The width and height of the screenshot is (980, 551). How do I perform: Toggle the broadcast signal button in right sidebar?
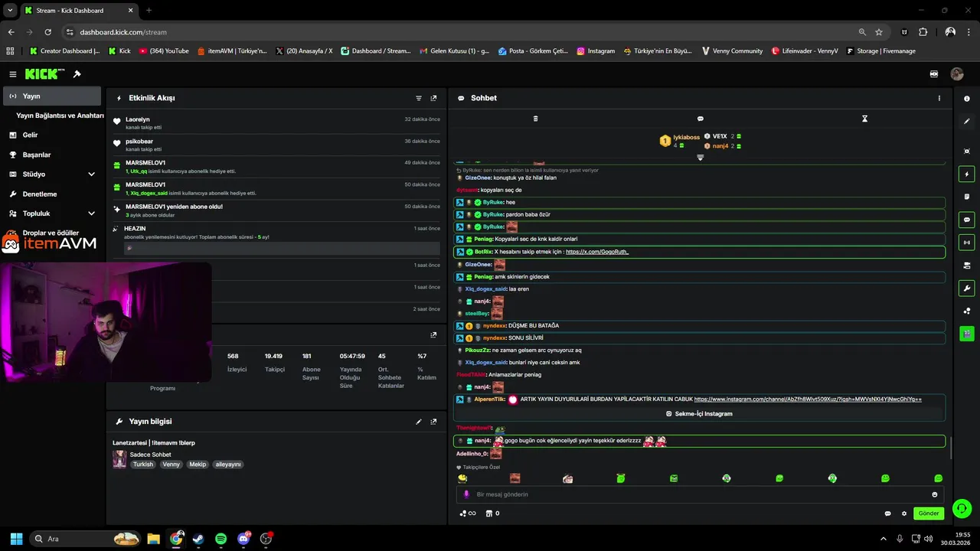[x=967, y=243]
